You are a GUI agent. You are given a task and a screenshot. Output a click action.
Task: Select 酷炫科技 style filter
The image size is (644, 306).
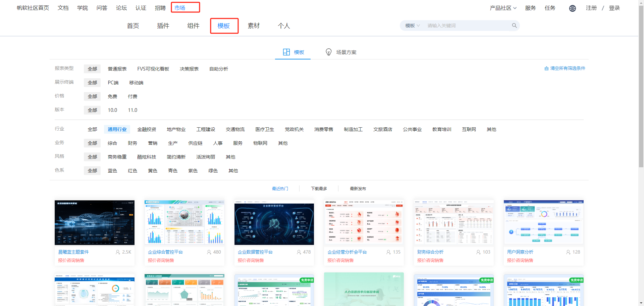click(x=147, y=157)
